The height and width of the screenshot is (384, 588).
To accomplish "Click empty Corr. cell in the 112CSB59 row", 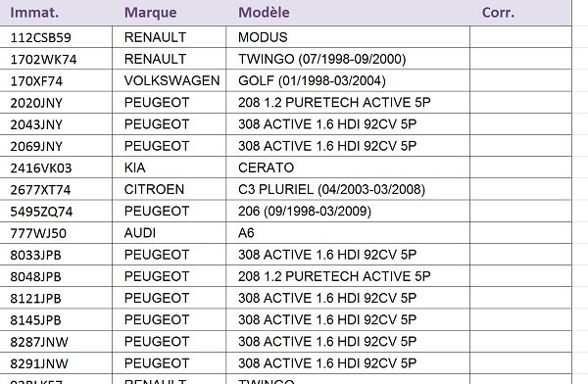I will coord(521,37).
